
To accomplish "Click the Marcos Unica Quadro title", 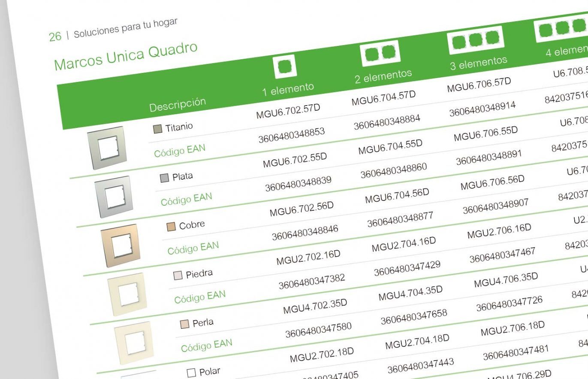I will click(x=126, y=56).
